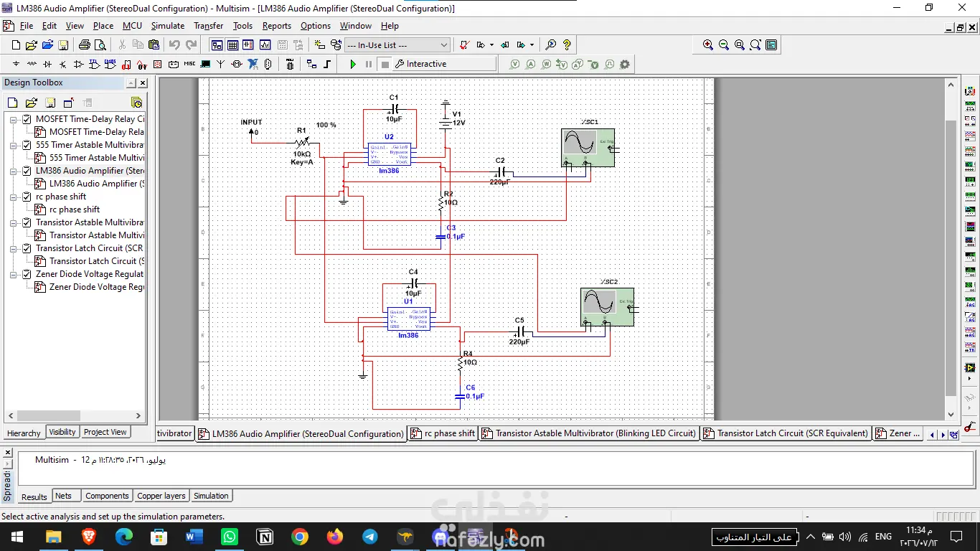Screen dimensions: 980x551
Task: Open the Project View tab
Action: click(x=105, y=432)
